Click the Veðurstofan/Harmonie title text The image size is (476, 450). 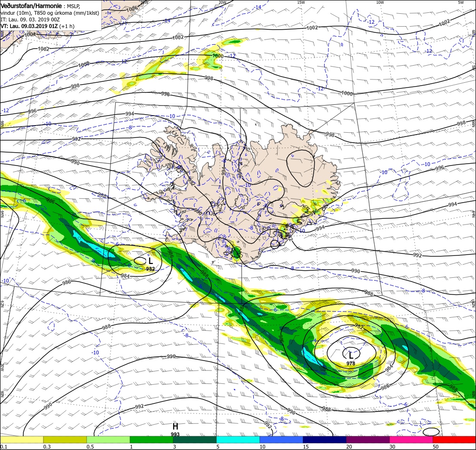pos(31,6)
